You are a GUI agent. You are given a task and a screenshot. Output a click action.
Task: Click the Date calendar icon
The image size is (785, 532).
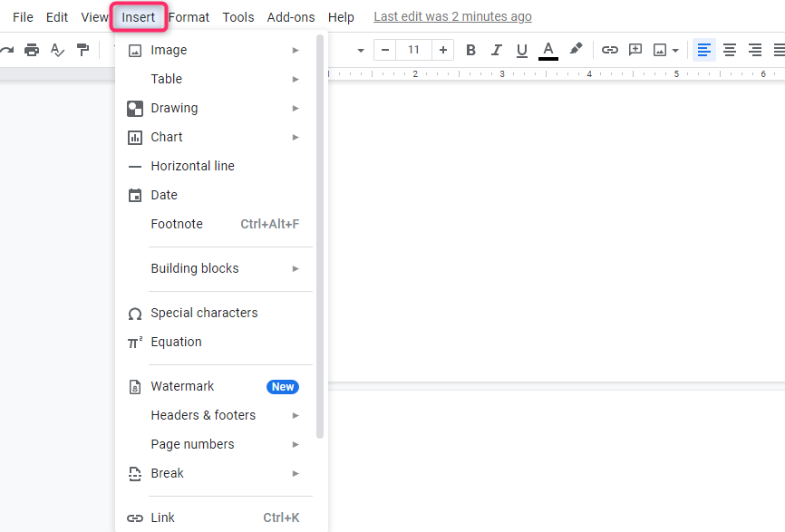coord(135,195)
